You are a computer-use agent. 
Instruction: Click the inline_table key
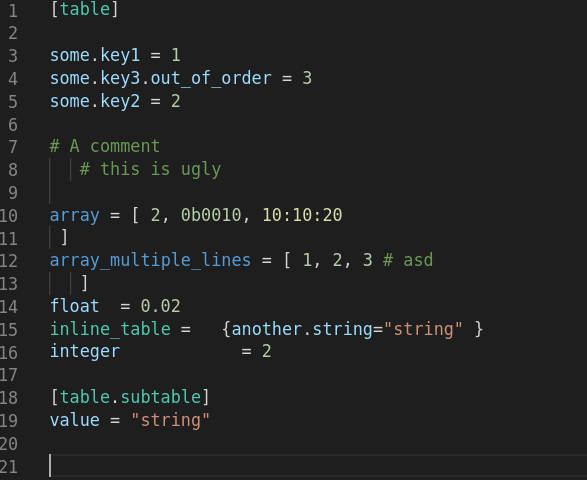point(110,329)
